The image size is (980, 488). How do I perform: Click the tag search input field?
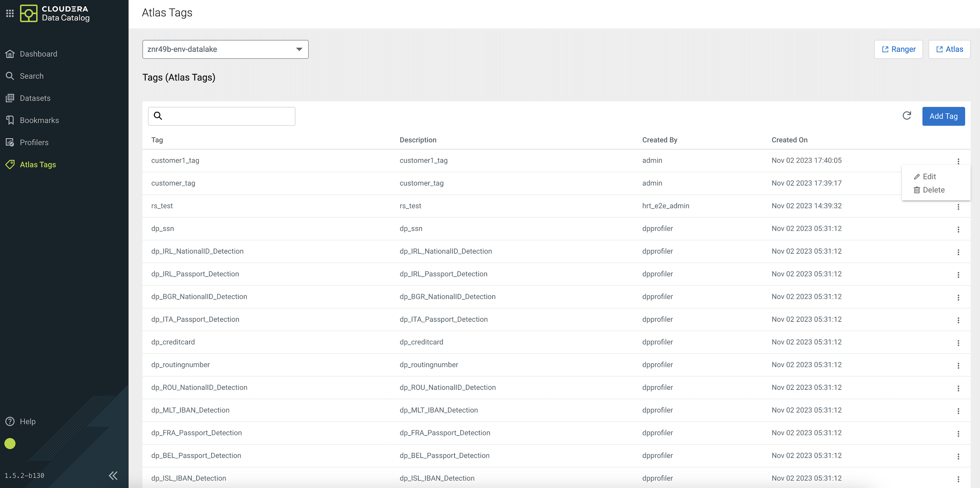pyautogui.click(x=228, y=116)
